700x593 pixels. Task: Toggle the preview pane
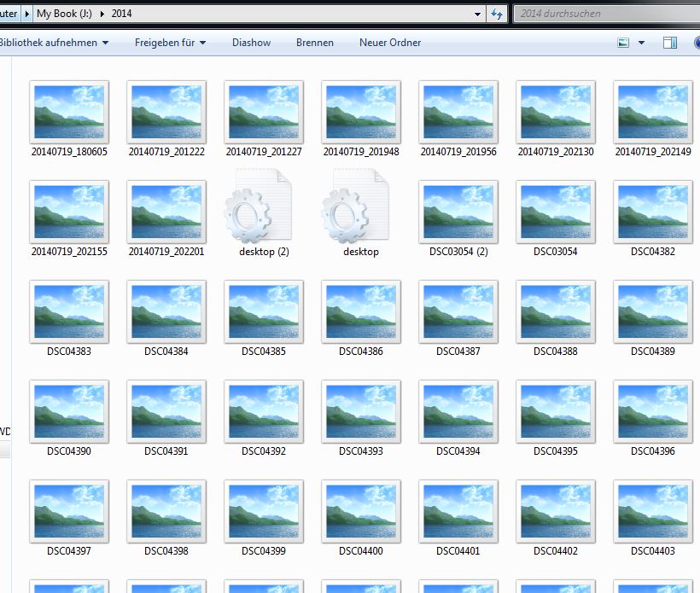669,43
